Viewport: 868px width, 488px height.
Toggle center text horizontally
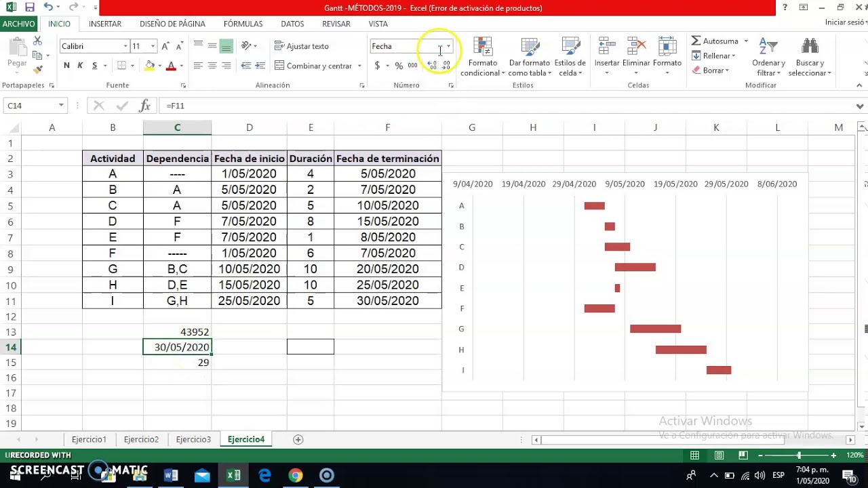coord(212,66)
